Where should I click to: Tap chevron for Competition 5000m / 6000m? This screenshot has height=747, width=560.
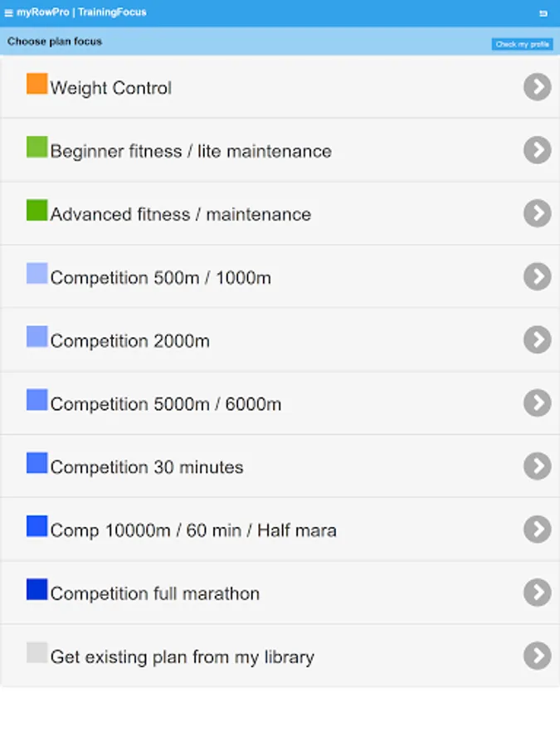click(x=537, y=403)
